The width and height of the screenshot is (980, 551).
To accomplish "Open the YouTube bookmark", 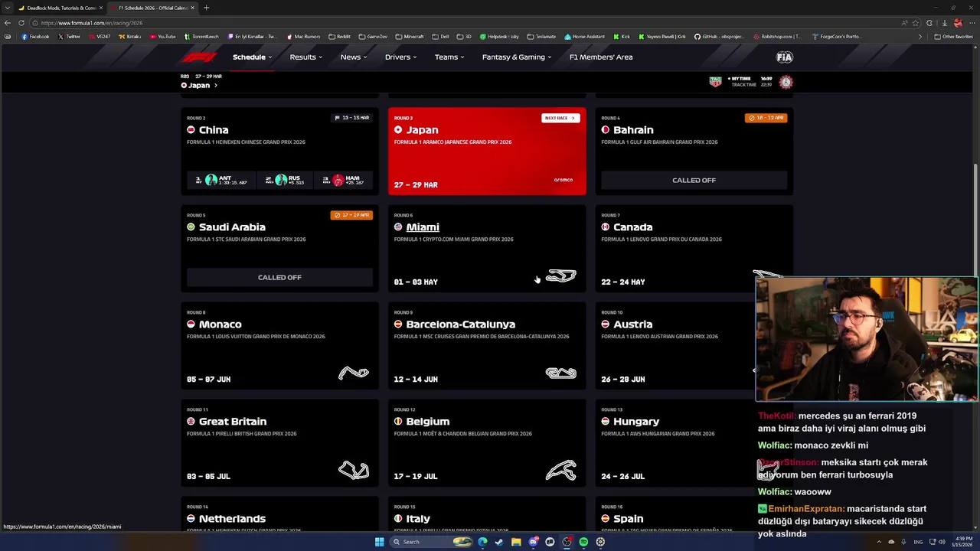I will coord(162,36).
